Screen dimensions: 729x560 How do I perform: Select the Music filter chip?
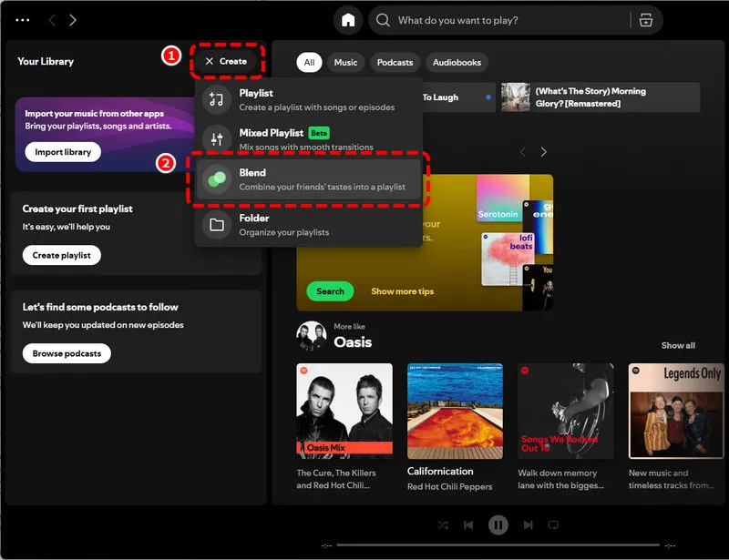click(x=346, y=62)
